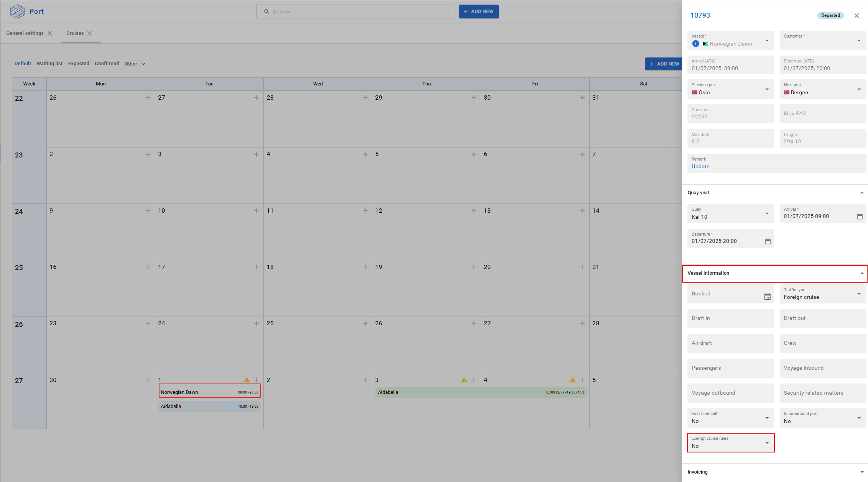This screenshot has width=868, height=482.
Task: Switch to the Waiting list filter
Action: tap(49, 64)
